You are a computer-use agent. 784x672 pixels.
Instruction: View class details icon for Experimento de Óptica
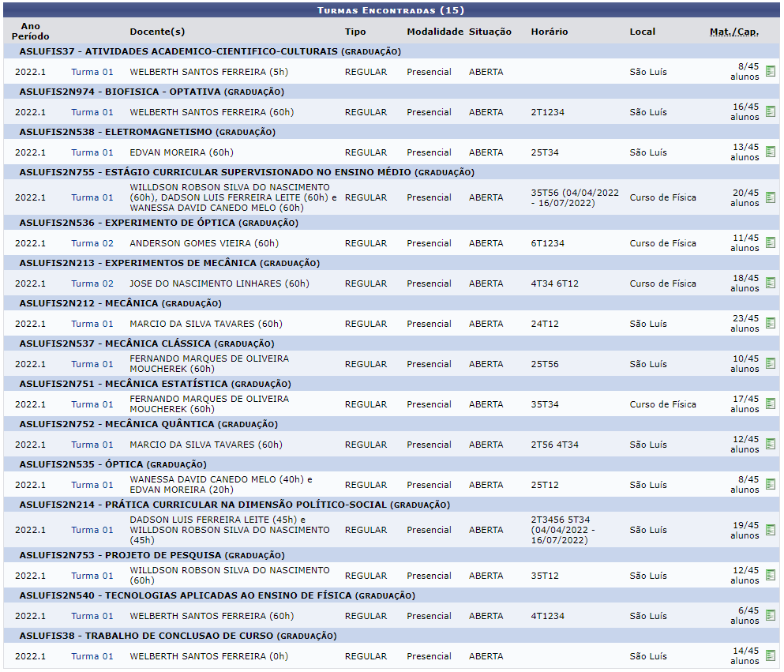(771, 243)
